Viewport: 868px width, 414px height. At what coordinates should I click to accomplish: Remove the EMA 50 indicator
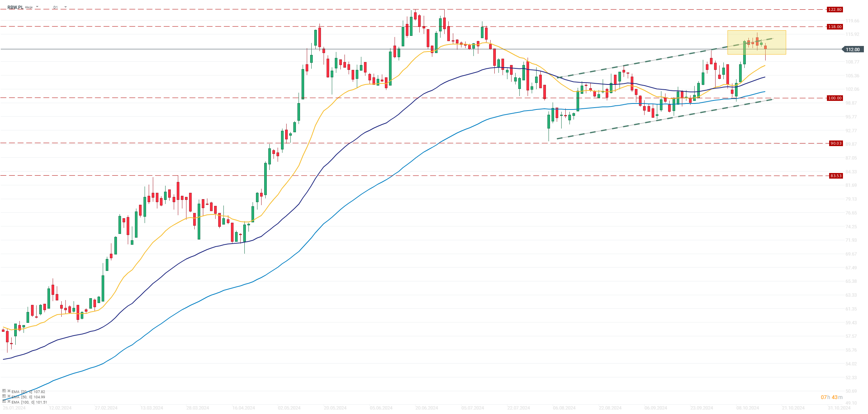[9, 396]
